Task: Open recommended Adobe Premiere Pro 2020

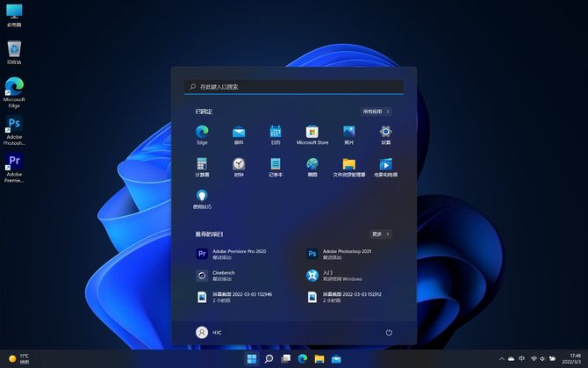Action: [237, 253]
